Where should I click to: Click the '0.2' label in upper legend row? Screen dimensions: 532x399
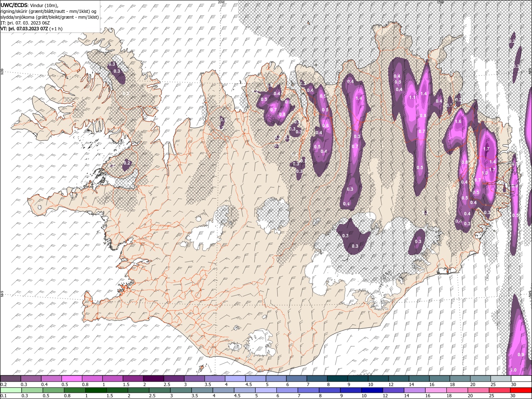[x=4, y=384]
